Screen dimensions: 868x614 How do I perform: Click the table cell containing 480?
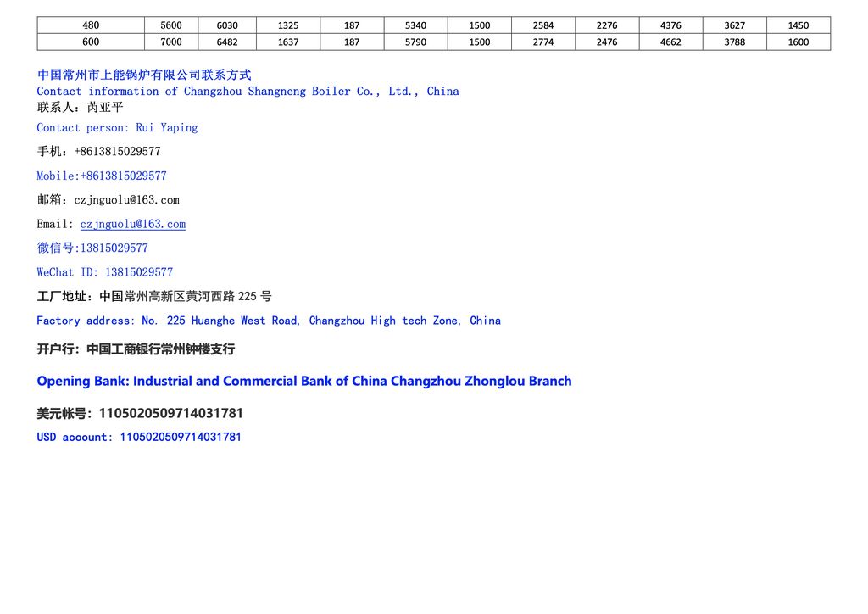[91, 25]
